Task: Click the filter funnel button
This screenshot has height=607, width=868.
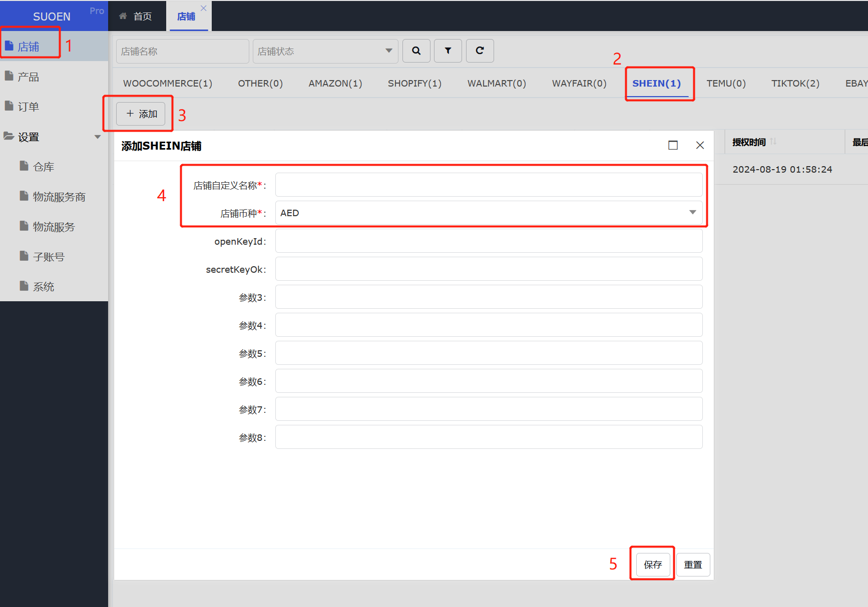Action: tap(448, 51)
